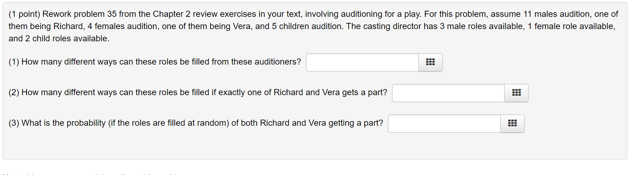Click the "(3)" question number label
Screen dimensions: 644x175
[14, 123]
